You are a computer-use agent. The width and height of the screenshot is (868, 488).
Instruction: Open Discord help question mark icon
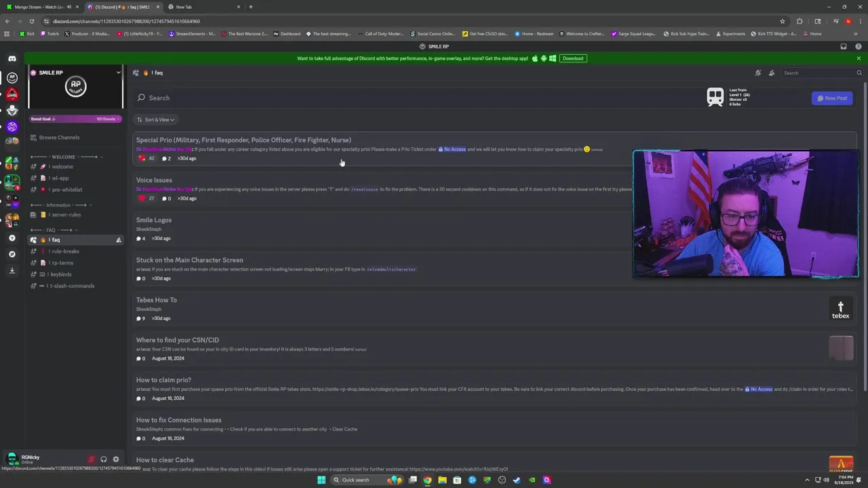pyautogui.click(x=859, y=47)
